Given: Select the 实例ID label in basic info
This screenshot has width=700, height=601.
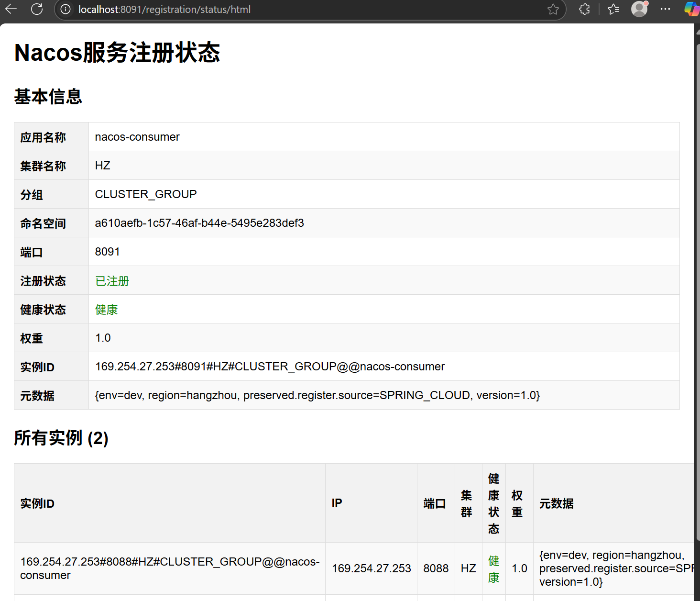Looking at the screenshot, I should 52,367.
